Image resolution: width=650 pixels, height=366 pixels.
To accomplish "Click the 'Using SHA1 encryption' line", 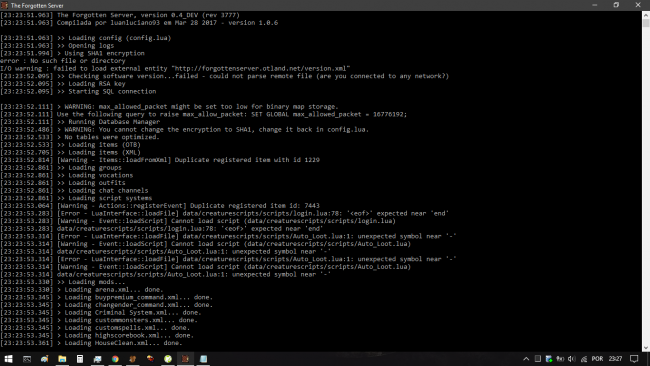I will click(73, 53).
